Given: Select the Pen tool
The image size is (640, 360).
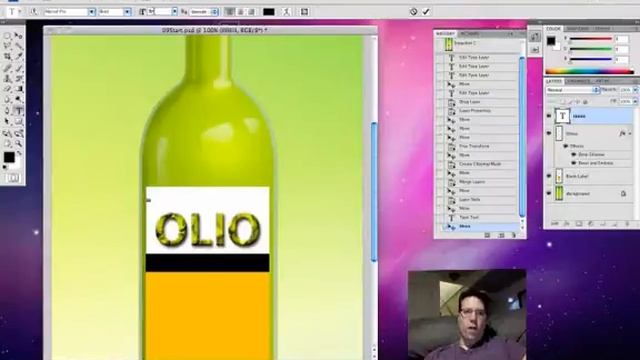Looking at the screenshot, I should point(7,111).
